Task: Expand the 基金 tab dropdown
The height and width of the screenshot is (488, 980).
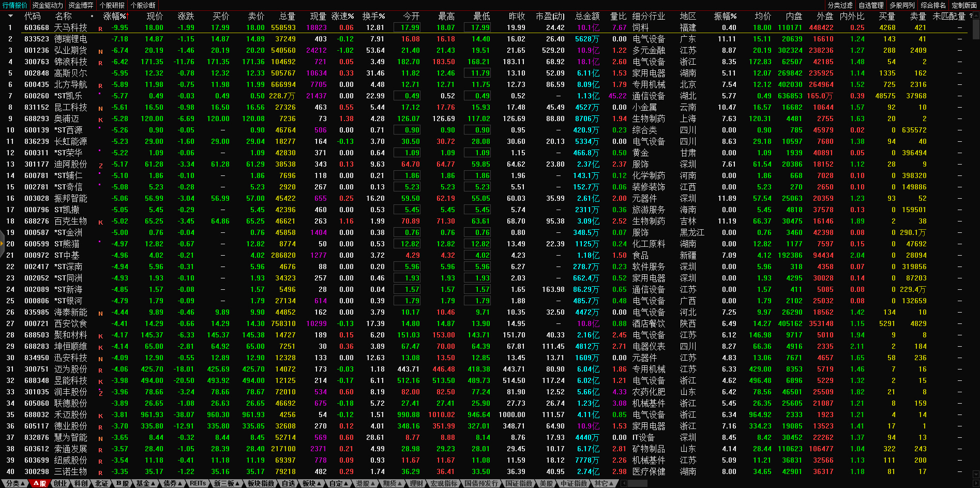Action: (x=145, y=483)
